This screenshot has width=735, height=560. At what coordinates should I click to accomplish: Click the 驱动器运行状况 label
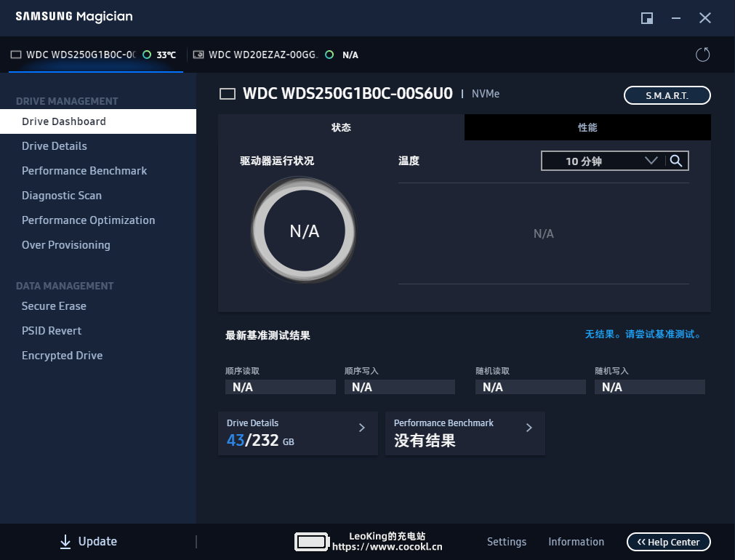277,161
